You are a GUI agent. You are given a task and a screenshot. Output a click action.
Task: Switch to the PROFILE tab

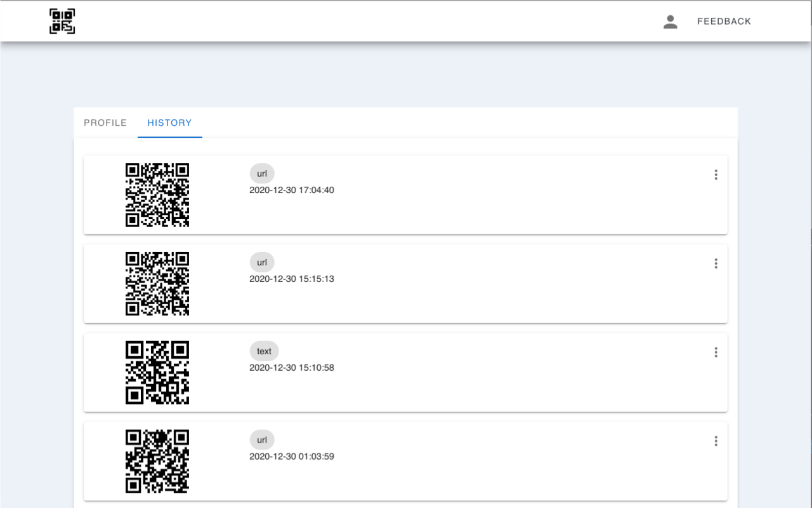click(105, 123)
